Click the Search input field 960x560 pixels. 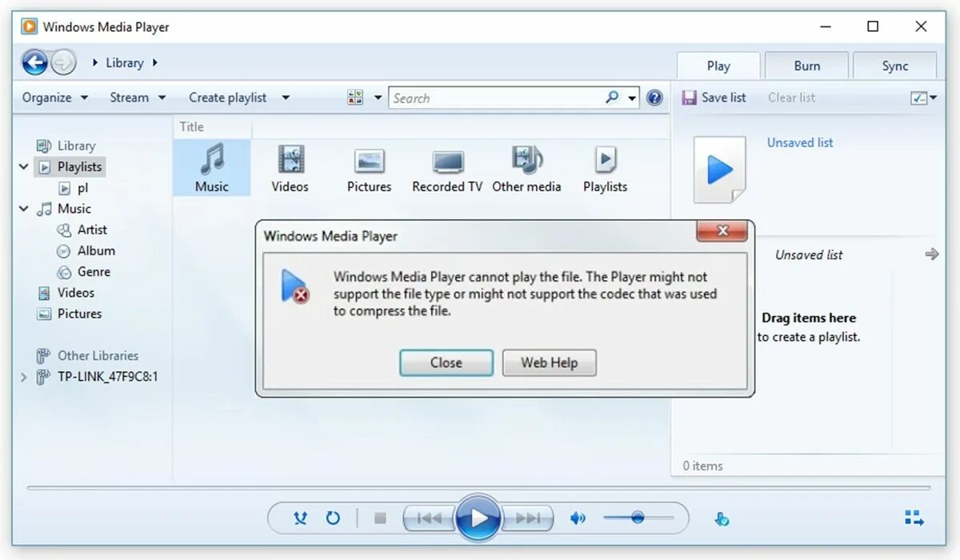[x=496, y=98]
